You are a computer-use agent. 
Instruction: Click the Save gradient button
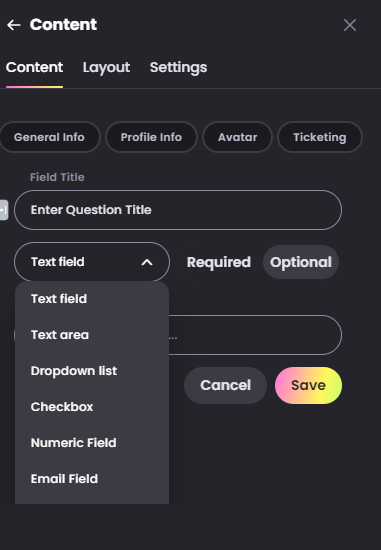(308, 385)
